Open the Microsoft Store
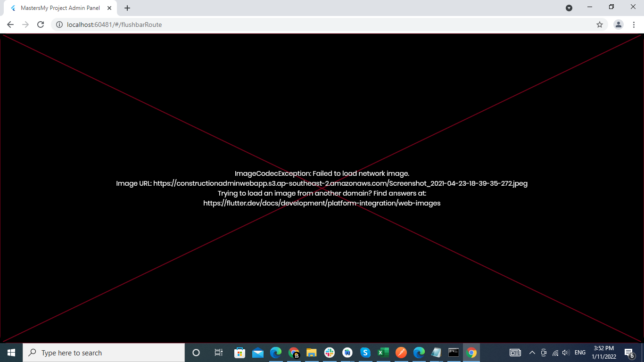The image size is (644, 362). 240,352
